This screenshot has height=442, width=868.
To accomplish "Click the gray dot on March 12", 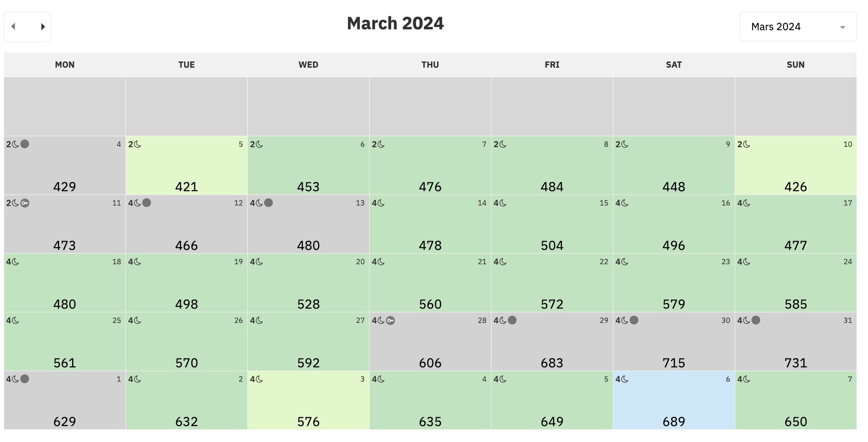I will click(147, 203).
